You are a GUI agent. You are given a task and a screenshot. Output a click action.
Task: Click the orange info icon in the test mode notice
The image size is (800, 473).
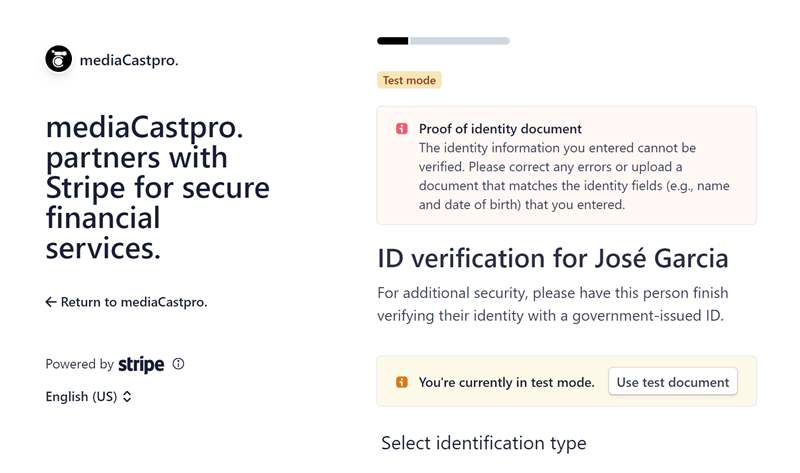(402, 382)
